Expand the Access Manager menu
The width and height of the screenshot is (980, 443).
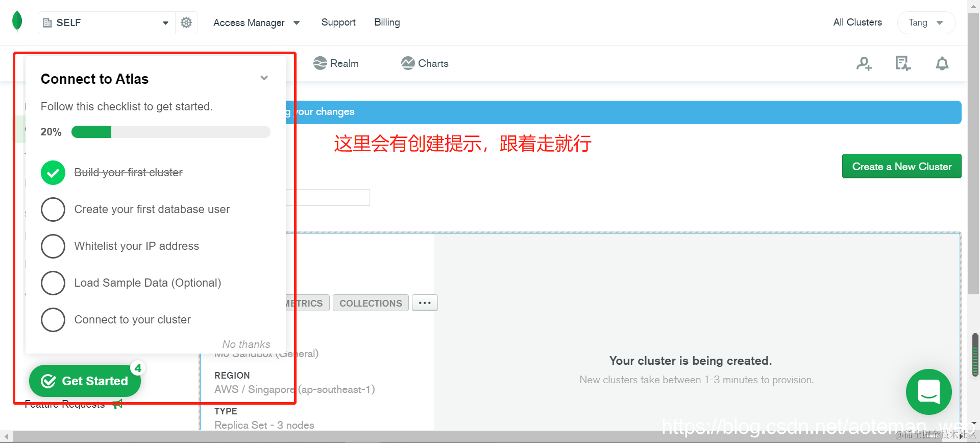click(x=256, y=22)
